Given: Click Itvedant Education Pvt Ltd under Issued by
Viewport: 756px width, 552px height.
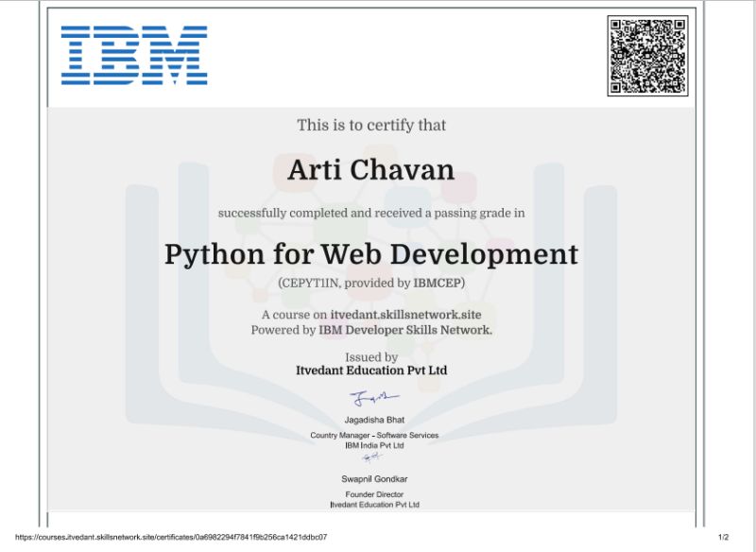Looking at the screenshot, I should [371, 371].
